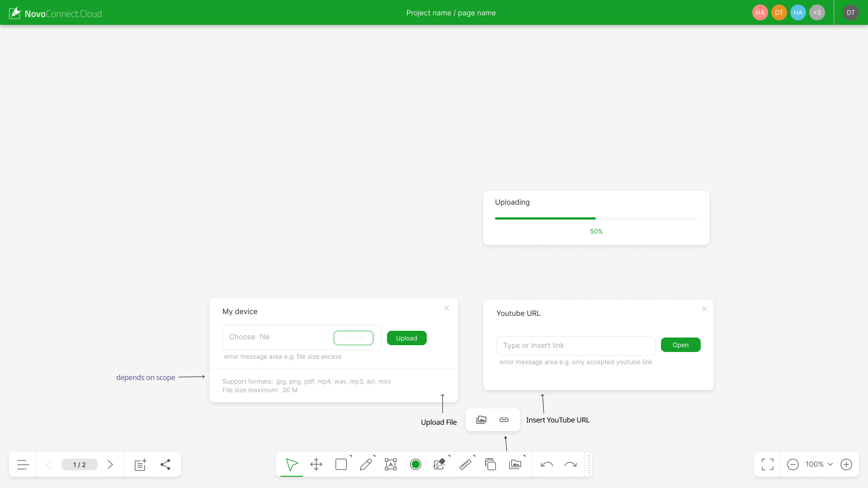Click the undo arrow
This screenshot has width=868, height=488.
(x=547, y=464)
